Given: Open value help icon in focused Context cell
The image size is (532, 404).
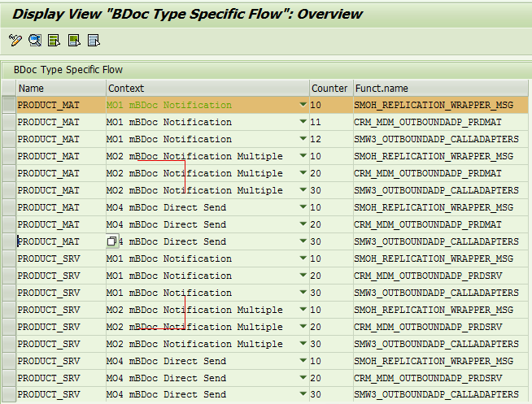Looking at the screenshot, I should [112, 241].
